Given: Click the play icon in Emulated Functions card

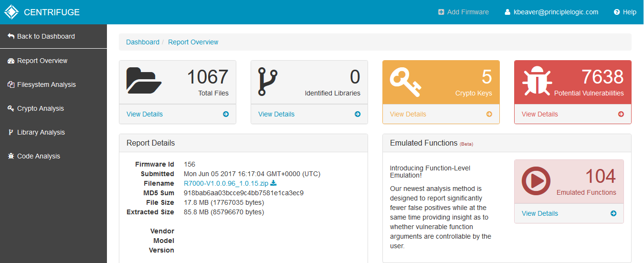Looking at the screenshot, I should pyautogui.click(x=536, y=181).
